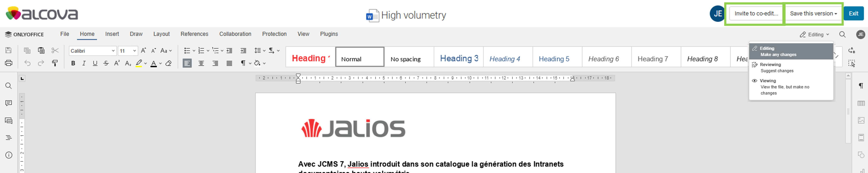868x173 pixels.
Task: Undo the last action
Action: [x=27, y=63]
